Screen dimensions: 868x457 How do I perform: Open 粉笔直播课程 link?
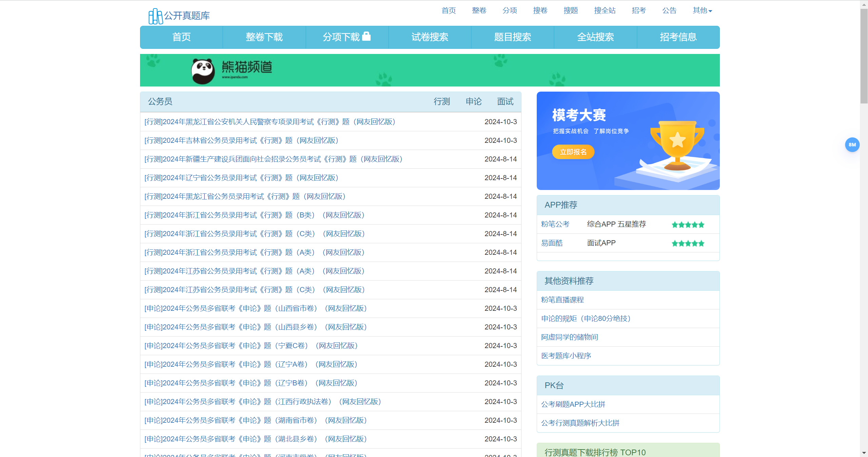pos(562,300)
